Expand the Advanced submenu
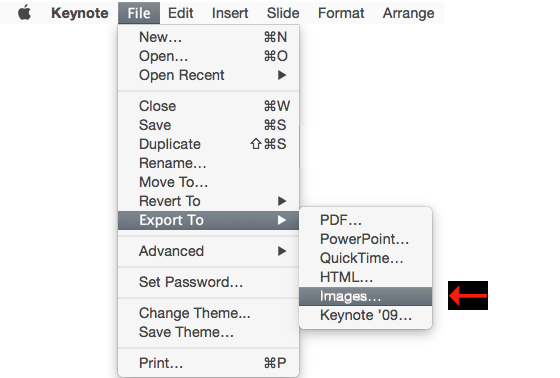 pyautogui.click(x=208, y=251)
